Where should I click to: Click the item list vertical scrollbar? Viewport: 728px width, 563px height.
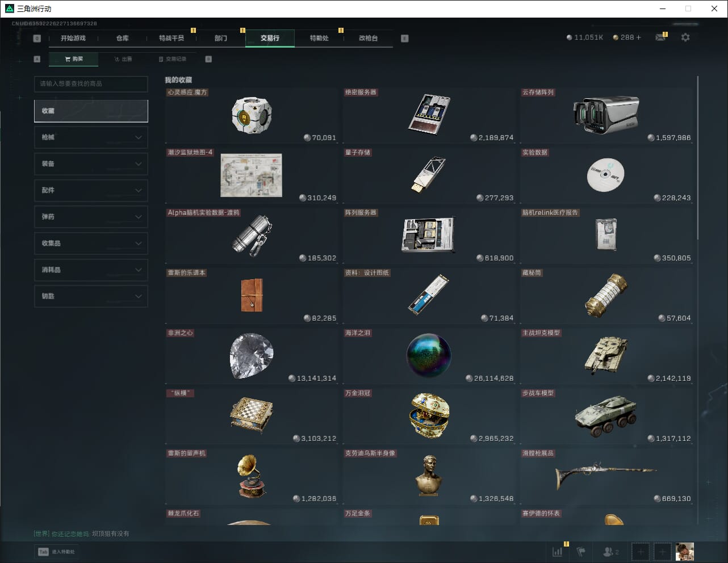(698, 159)
